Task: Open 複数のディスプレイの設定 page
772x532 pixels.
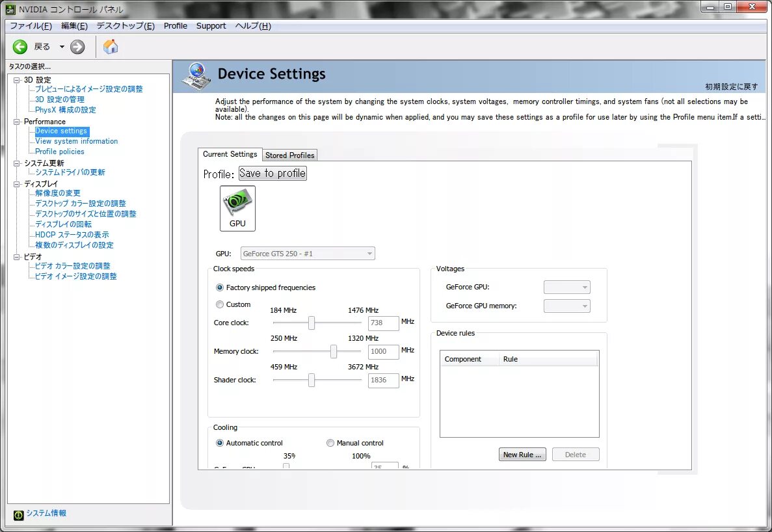Action: (74, 245)
